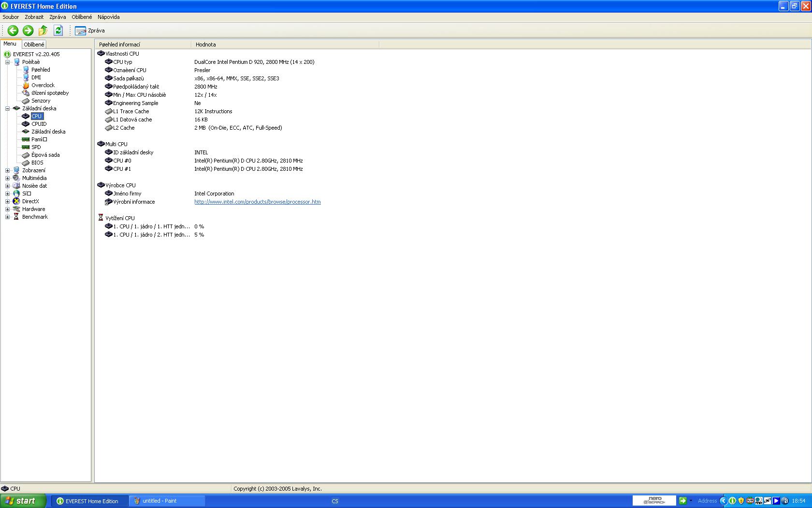Select the Benchmark hourglass icon
The image size is (812, 508).
pyautogui.click(x=16, y=217)
